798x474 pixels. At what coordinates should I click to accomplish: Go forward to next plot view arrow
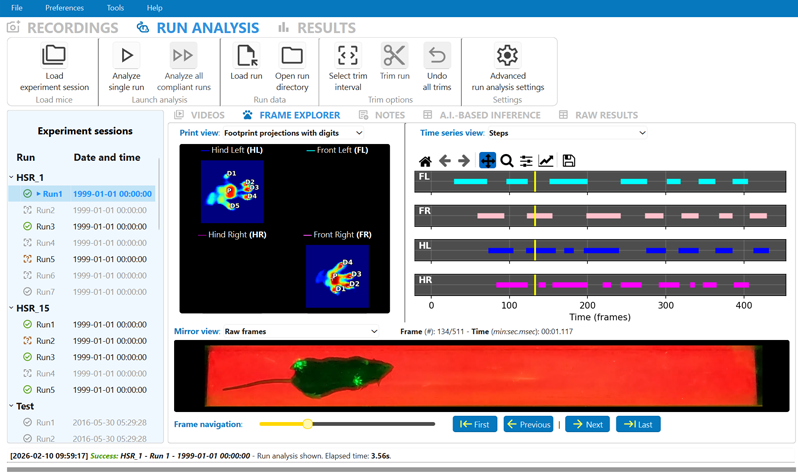click(464, 161)
